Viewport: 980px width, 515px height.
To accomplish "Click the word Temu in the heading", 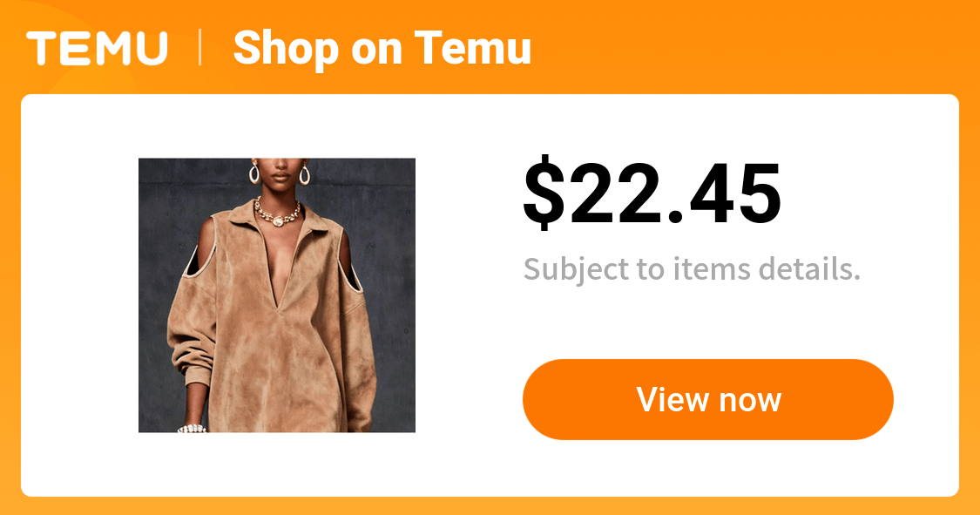I will tap(472, 48).
